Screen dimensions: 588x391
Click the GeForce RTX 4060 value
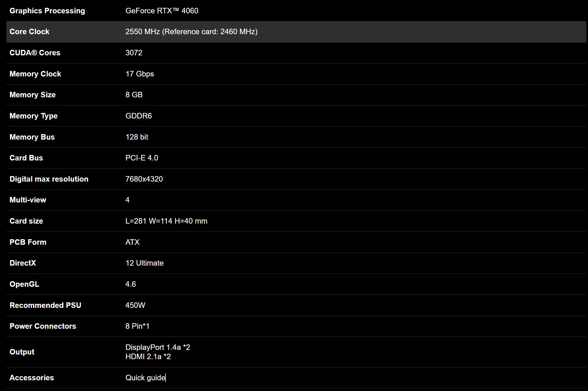162,11
